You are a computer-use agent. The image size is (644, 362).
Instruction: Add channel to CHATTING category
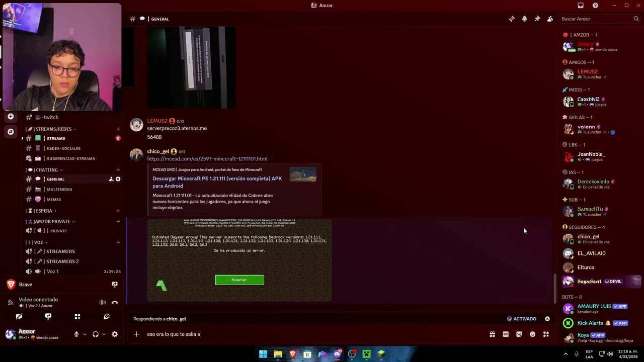tap(118, 170)
